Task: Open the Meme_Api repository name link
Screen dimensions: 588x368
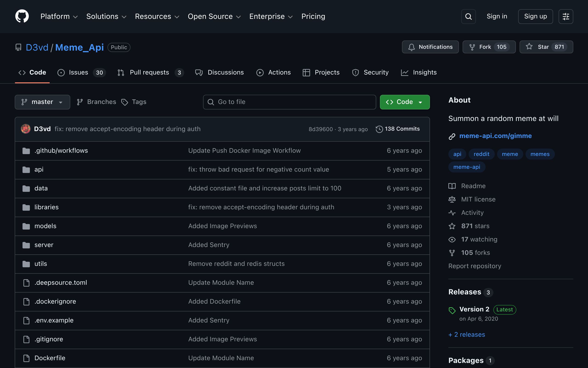Action: 79,47
